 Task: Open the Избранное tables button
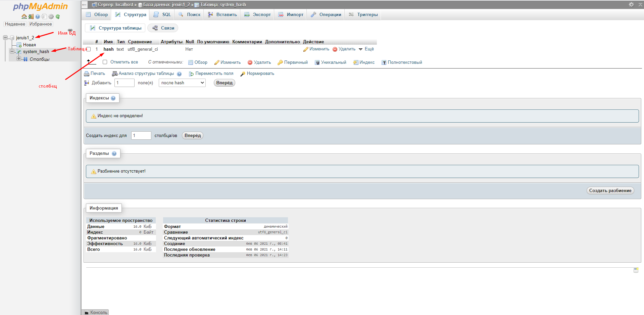coord(41,24)
